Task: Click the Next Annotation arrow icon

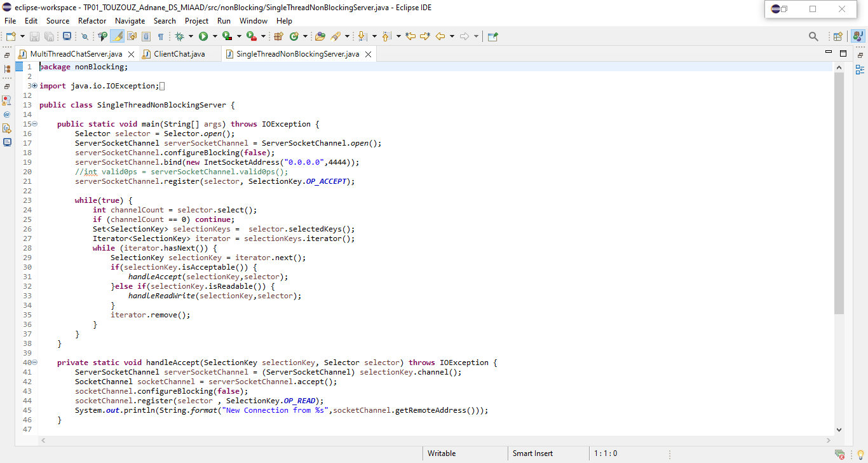Action: tap(362, 36)
